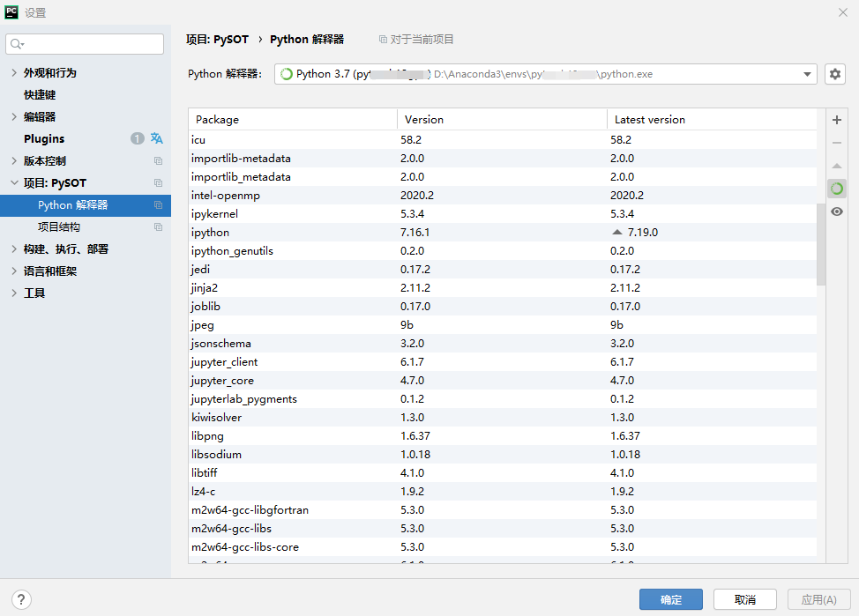Toggle the show early releases eye icon
The width and height of the screenshot is (859, 616).
pos(837,212)
